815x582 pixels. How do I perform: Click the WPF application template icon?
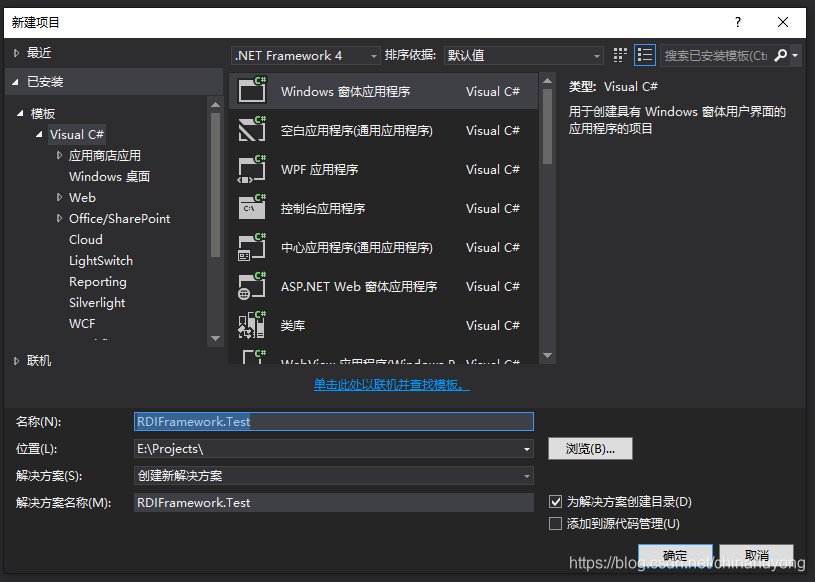[x=252, y=169]
